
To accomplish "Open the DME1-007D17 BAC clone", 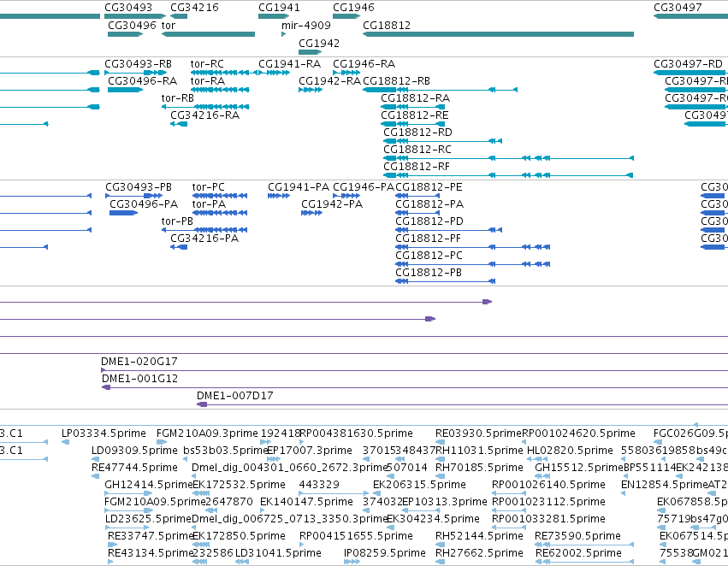I will click(462, 404).
